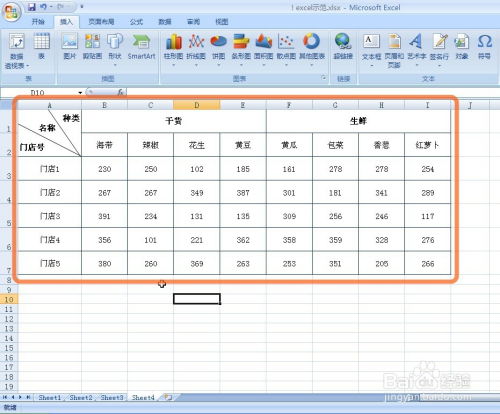Undo last action in Quick Access Toolbar
The width and height of the screenshot is (500, 414).
[x=44, y=7]
